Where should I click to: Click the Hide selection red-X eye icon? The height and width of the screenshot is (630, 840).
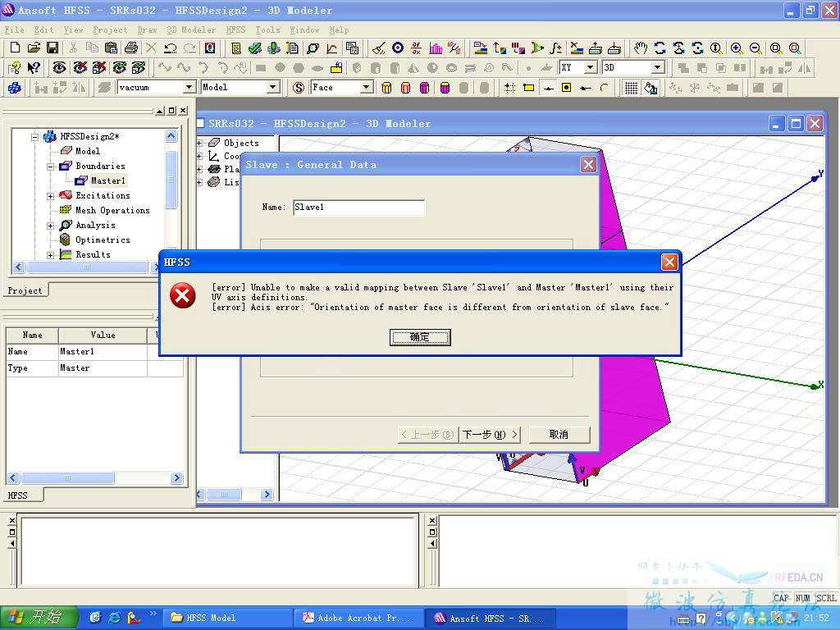(x=80, y=67)
